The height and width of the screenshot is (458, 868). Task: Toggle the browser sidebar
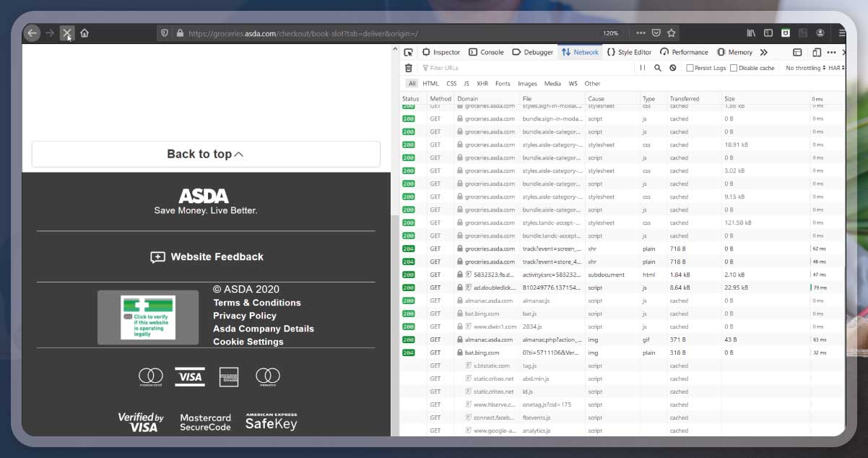768,33
